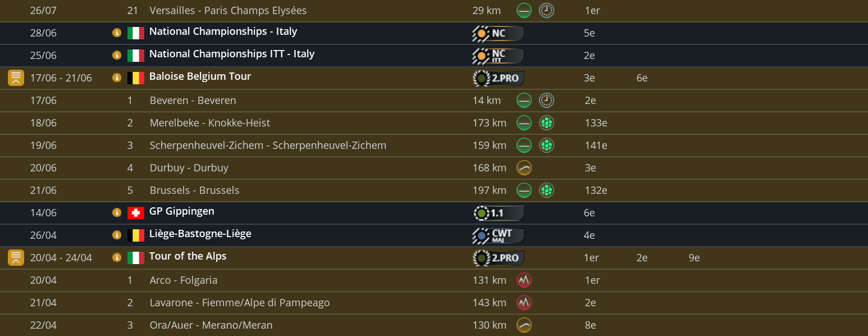Click the flat terrain icon for Beveren stage
The width and height of the screenshot is (868, 336).
tap(524, 101)
